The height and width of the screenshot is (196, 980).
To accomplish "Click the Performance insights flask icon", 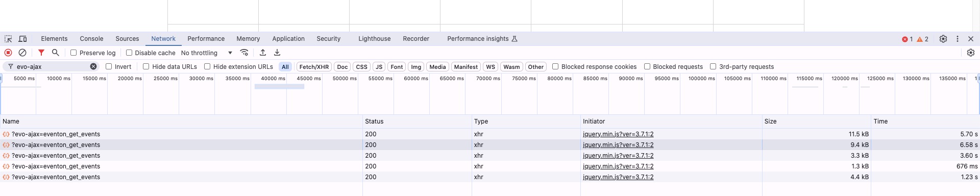I will point(514,39).
